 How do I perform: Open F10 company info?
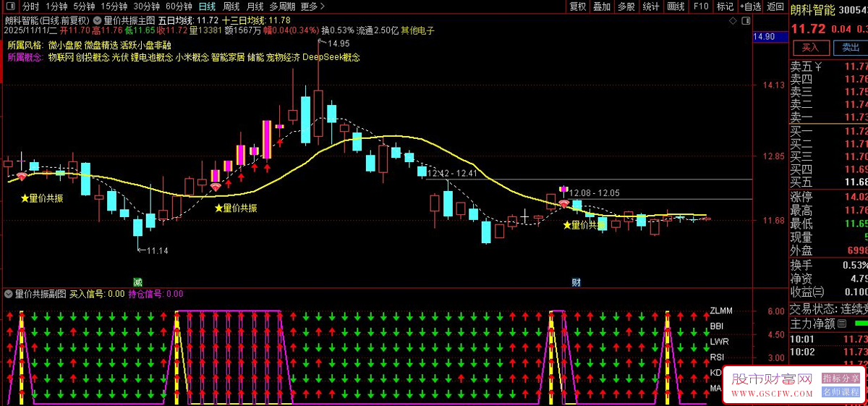(701, 7)
